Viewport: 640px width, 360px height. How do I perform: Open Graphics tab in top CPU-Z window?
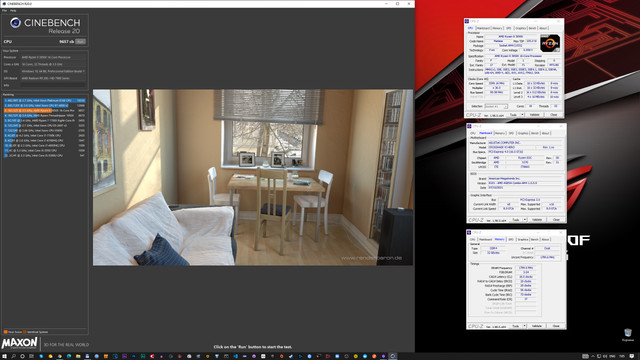tap(520, 28)
